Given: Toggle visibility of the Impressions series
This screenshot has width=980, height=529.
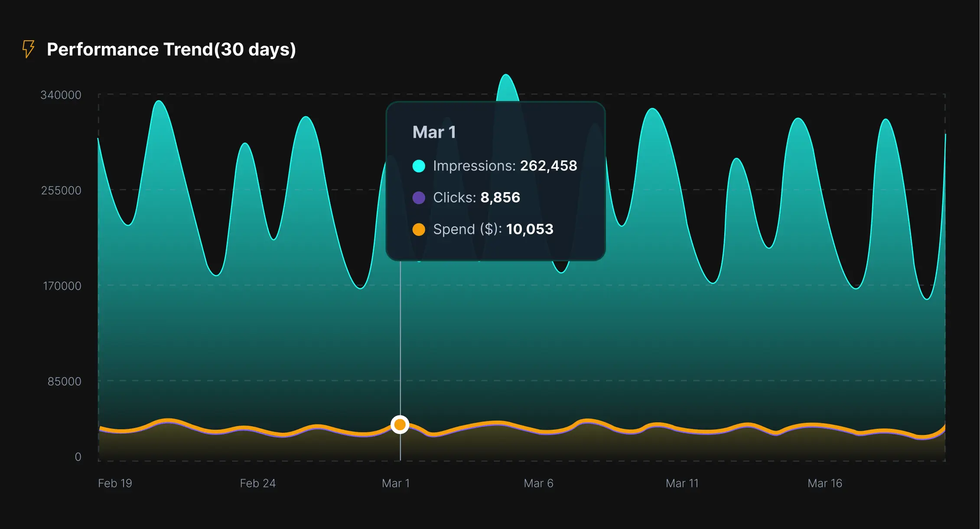Looking at the screenshot, I should coord(419,166).
